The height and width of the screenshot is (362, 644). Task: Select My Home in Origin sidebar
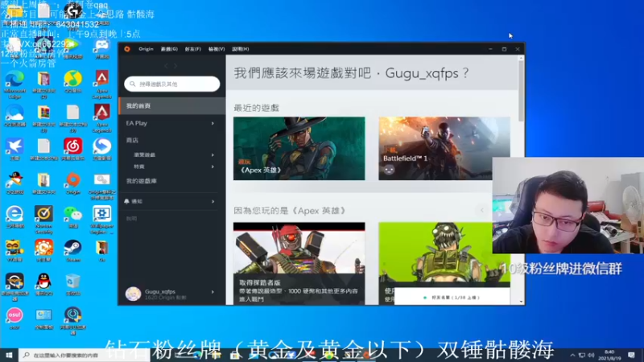pyautogui.click(x=172, y=106)
